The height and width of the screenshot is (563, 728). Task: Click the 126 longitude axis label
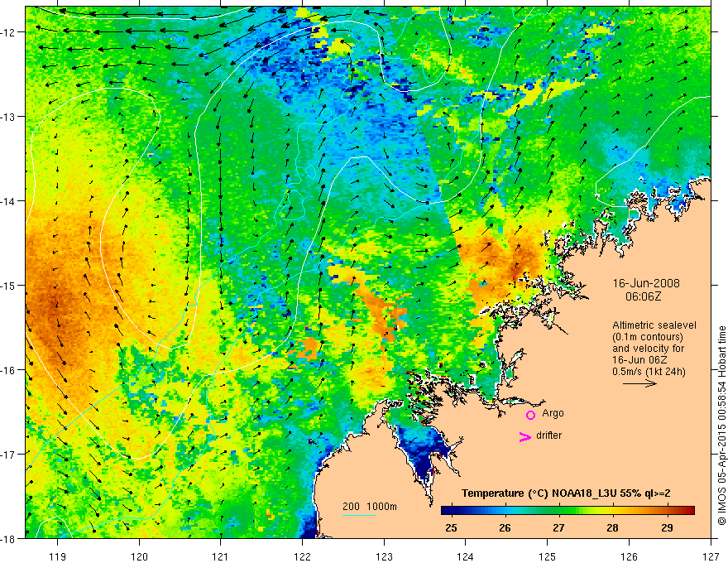[x=629, y=556]
